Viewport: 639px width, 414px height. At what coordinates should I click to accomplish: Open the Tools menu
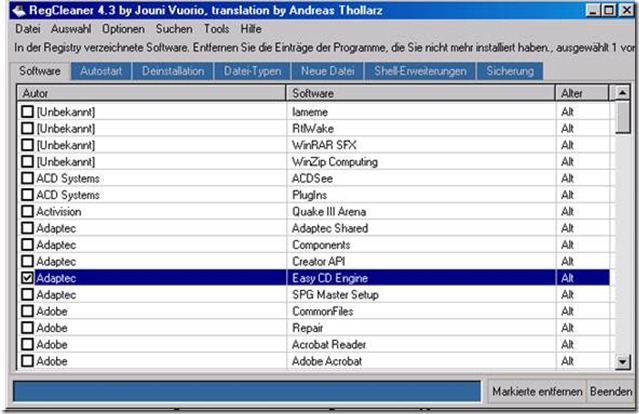click(216, 29)
